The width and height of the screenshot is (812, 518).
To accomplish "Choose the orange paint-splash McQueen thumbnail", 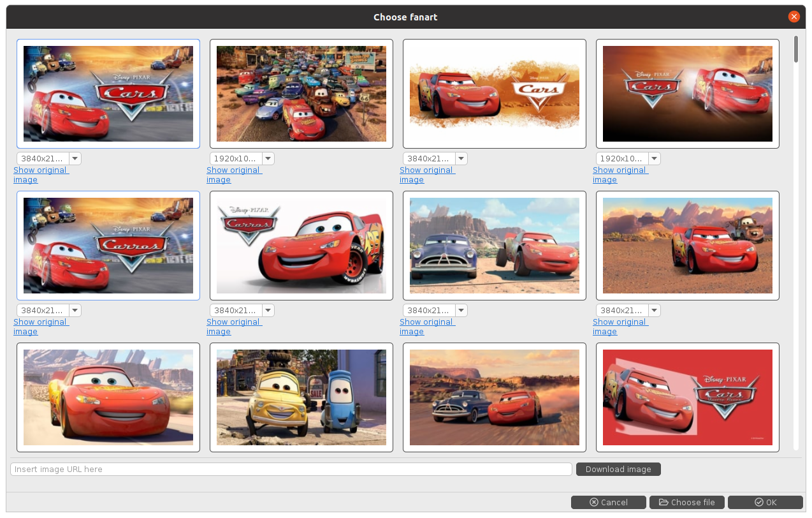I will 495,94.
